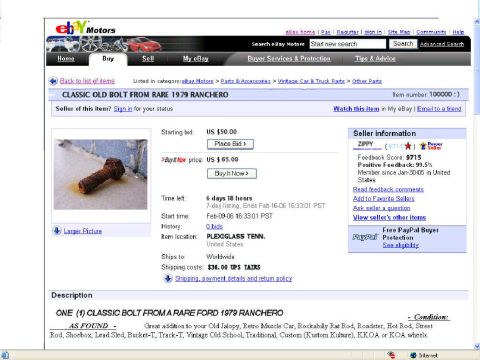Click the Description section heading
Screen dimensions: 480x360
pyautogui.click(x=72, y=295)
